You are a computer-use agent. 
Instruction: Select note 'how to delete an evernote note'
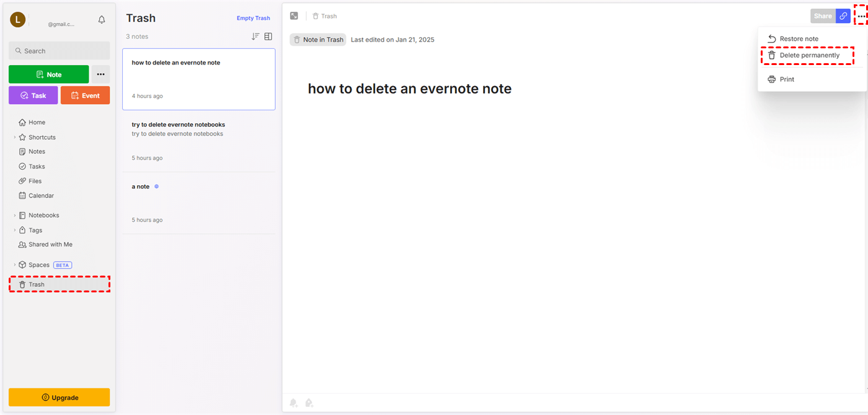point(199,79)
